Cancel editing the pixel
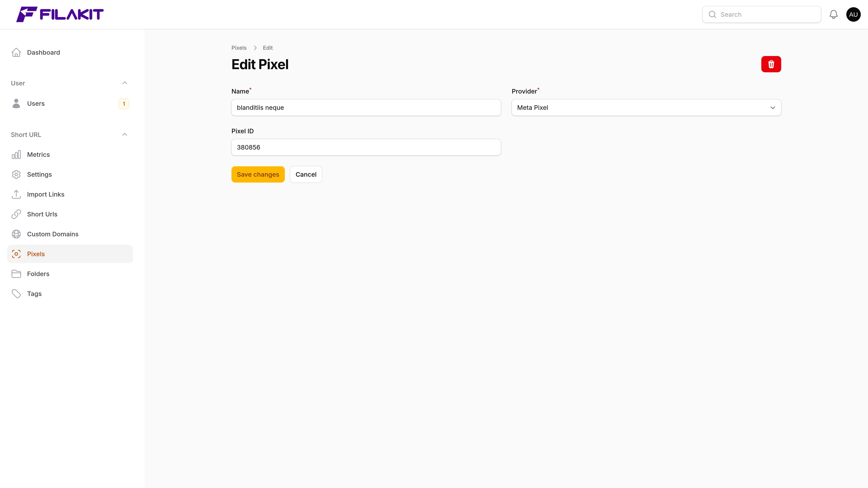 point(306,174)
